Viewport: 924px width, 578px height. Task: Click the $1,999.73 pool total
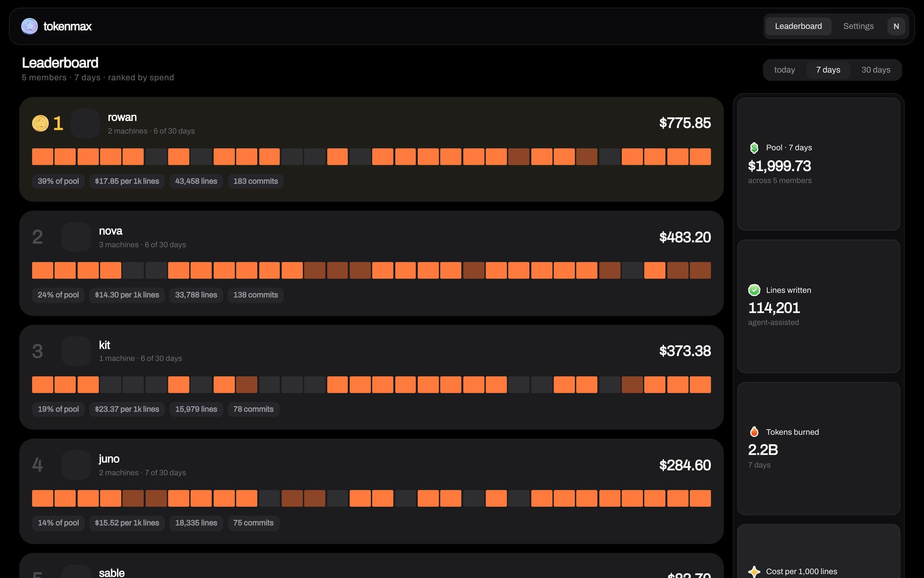click(x=779, y=166)
